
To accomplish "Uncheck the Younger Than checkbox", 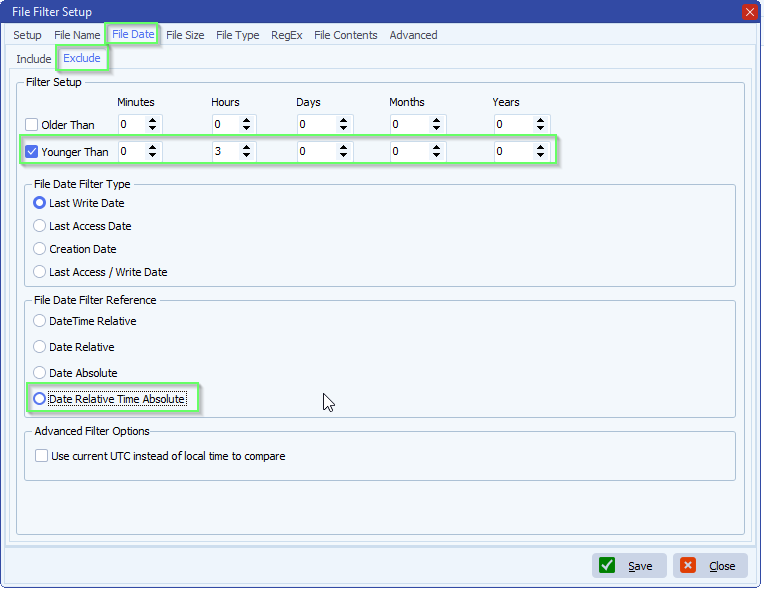I will tap(32, 152).
